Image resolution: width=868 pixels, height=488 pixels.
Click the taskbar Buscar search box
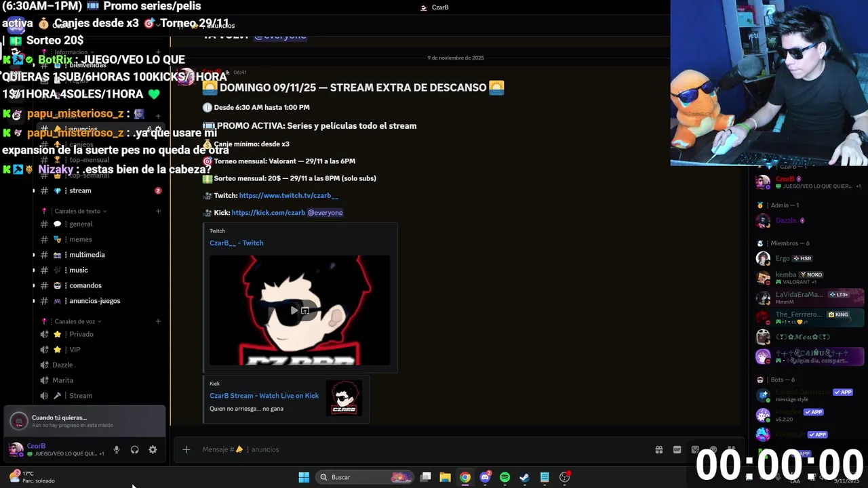[x=365, y=477]
